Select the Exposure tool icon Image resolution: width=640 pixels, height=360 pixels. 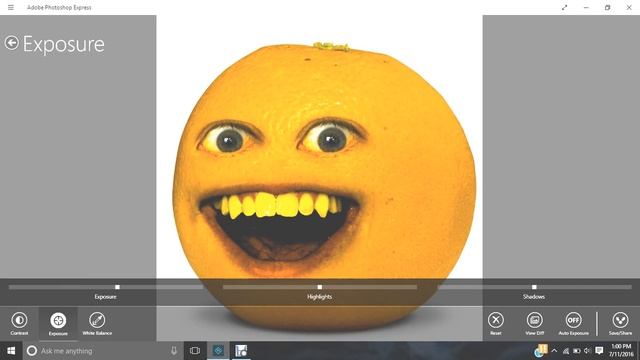click(58, 320)
